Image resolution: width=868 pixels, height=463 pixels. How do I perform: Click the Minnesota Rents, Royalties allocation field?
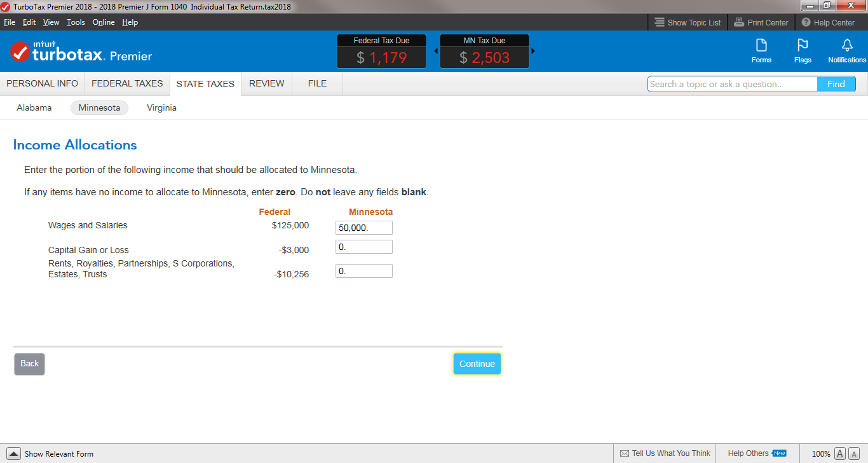click(x=364, y=271)
